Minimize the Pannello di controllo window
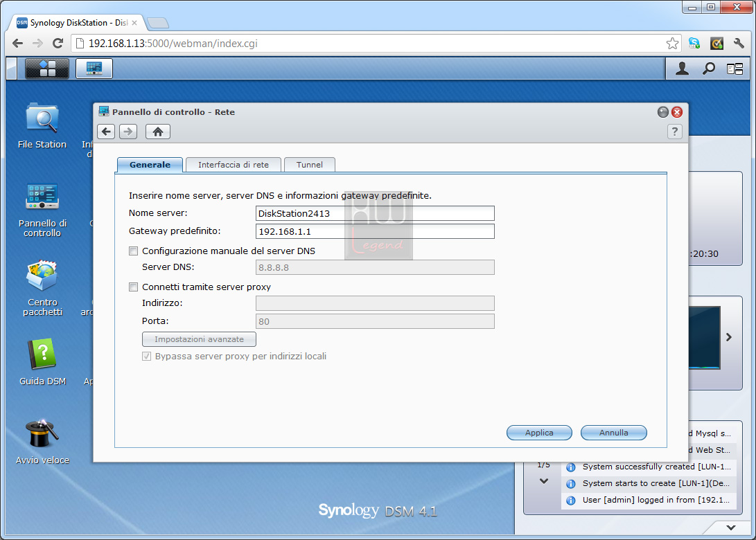 [x=663, y=112]
